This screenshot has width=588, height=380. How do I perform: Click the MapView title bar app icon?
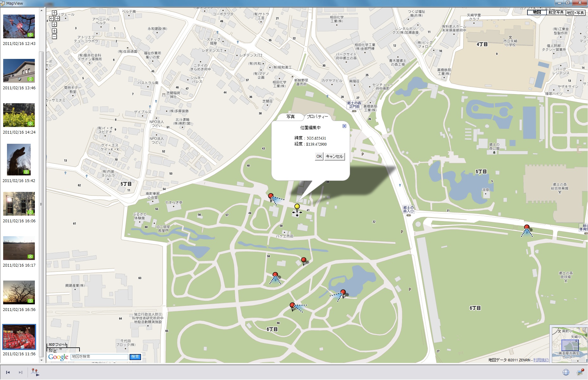tap(3, 3)
